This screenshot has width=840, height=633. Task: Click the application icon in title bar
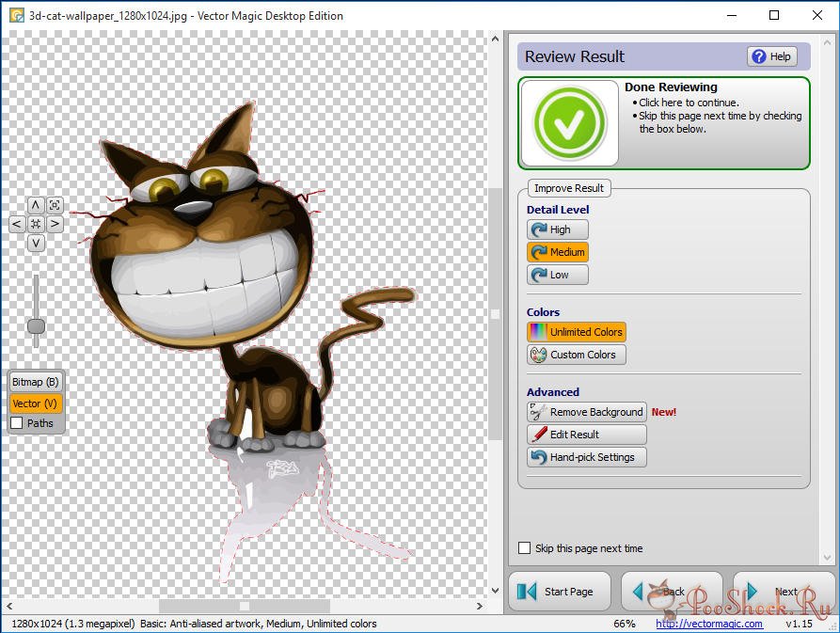pyautogui.click(x=17, y=15)
